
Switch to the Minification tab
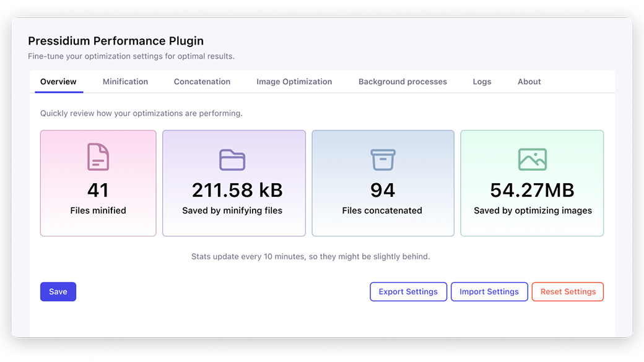[x=125, y=81]
